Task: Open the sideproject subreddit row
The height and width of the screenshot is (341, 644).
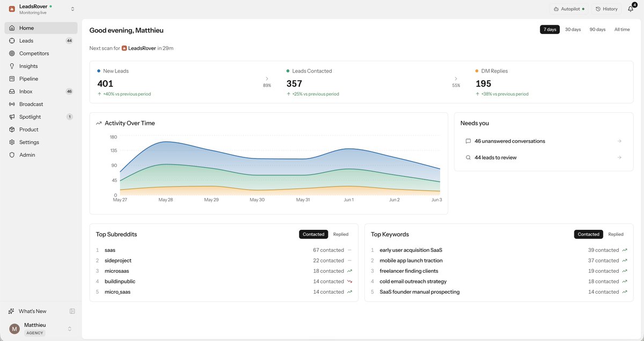Action: (224, 260)
